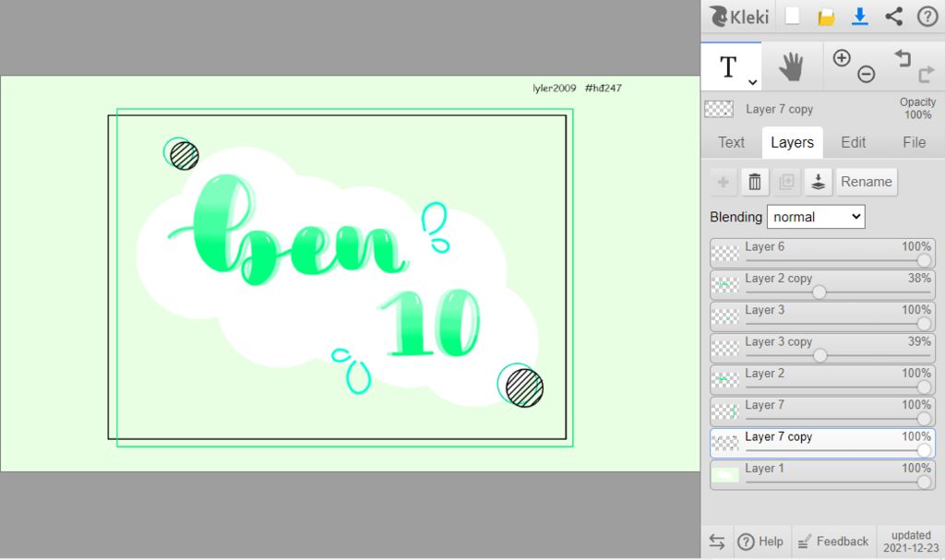Expand the tool dropdown arrow under Text tool
This screenshot has height=560, width=945.
pos(752,82)
